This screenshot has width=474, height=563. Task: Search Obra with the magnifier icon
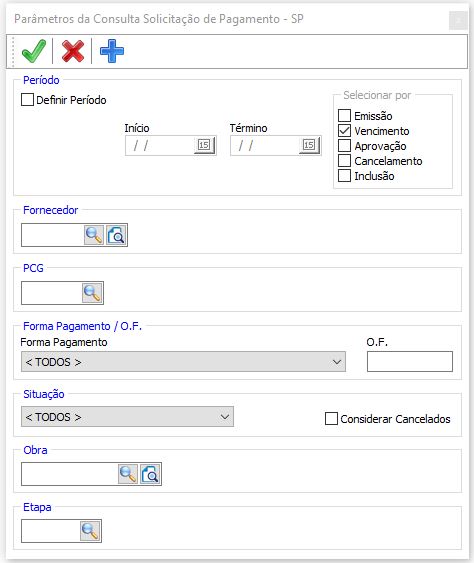[x=127, y=474]
